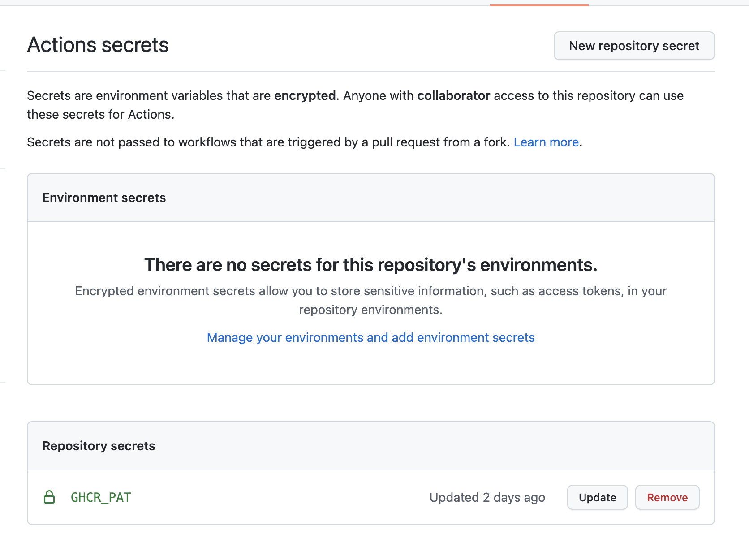Click the orange active tab indicator line
The width and height of the screenshot is (749, 560).
pos(539,5)
